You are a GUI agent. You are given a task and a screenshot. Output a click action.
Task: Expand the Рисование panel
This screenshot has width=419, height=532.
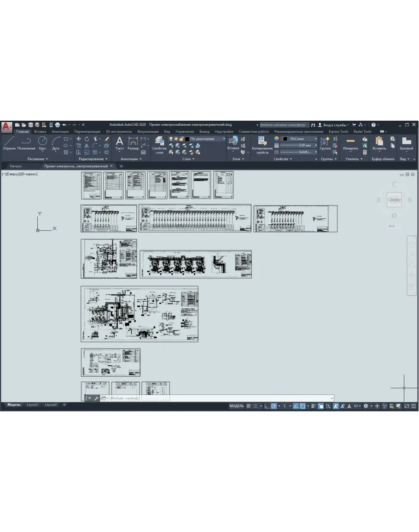(38, 159)
